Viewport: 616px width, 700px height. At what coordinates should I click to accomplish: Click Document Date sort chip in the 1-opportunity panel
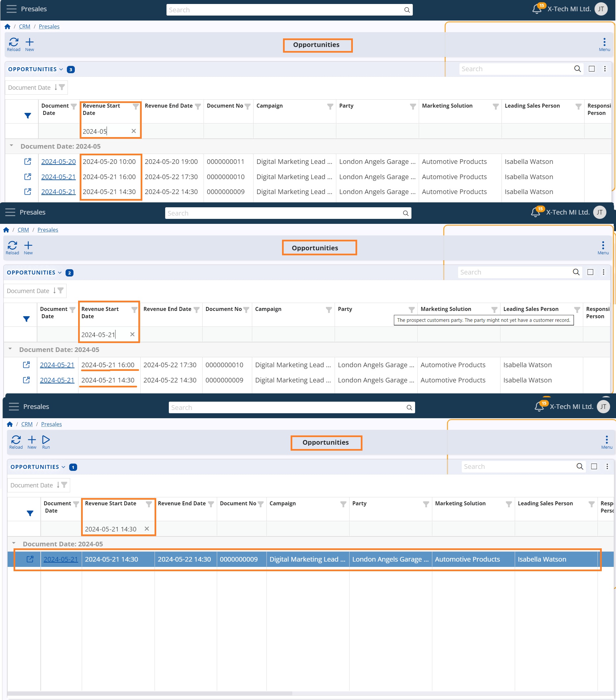coord(39,485)
